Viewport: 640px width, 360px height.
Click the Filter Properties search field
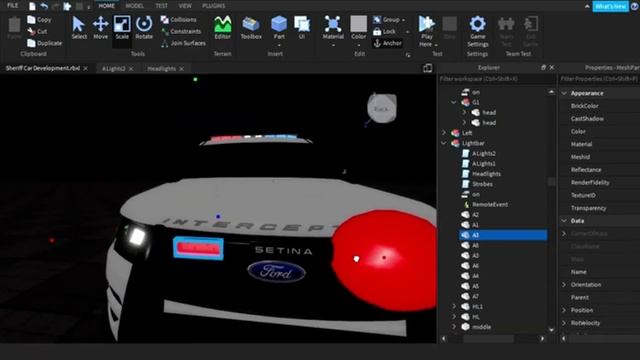tap(599, 79)
